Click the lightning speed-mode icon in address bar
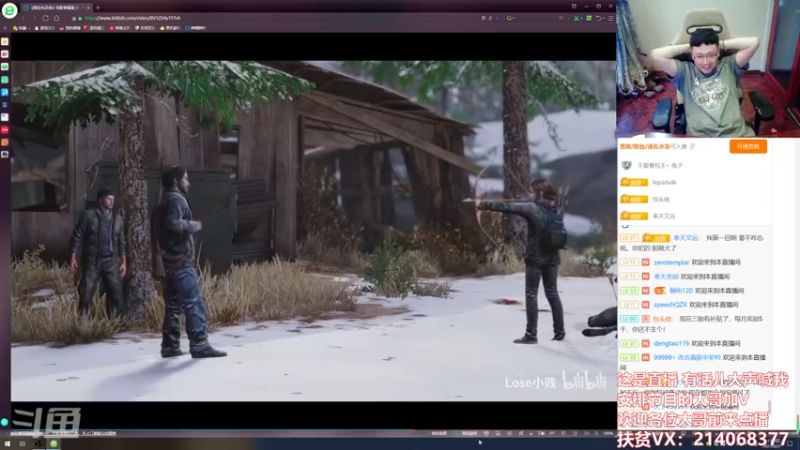800x450 pixels. (490, 18)
